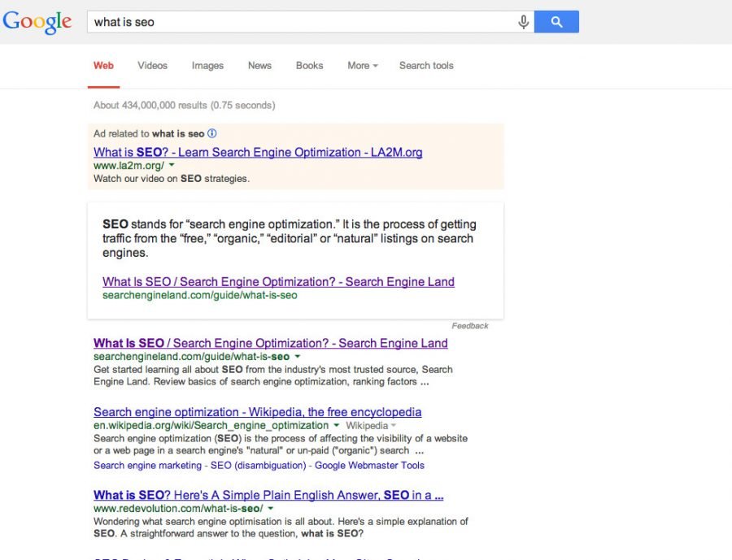Image resolution: width=732 pixels, height=560 pixels.
Task: Expand the More dropdown menu
Action: click(362, 66)
